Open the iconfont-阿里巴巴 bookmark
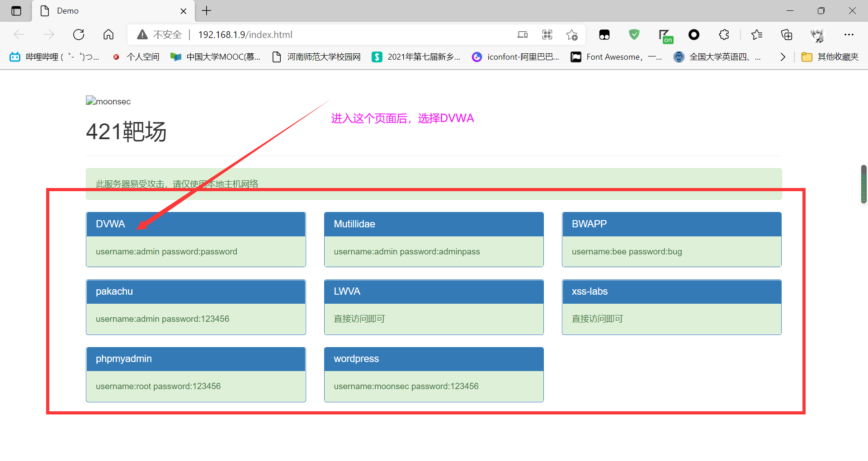This screenshot has height=461, width=868. [x=515, y=57]
